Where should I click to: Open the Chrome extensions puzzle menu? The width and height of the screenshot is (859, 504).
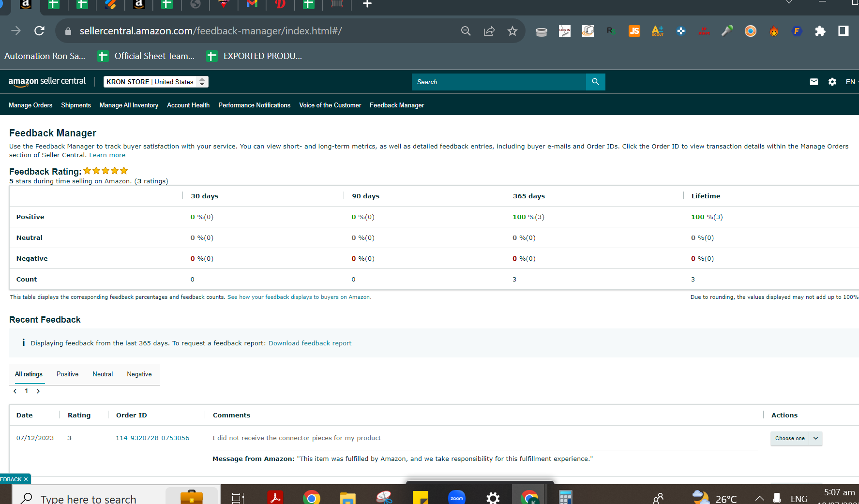820,31
